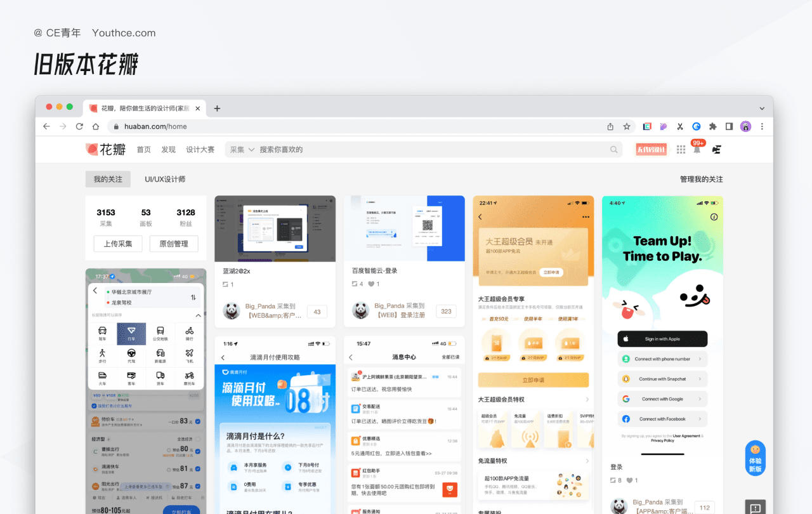Image resolution: width=812 pixels, height=514 pixels.
Task: Expand the 采集 search type dropdown
Action: pos(242,150)
